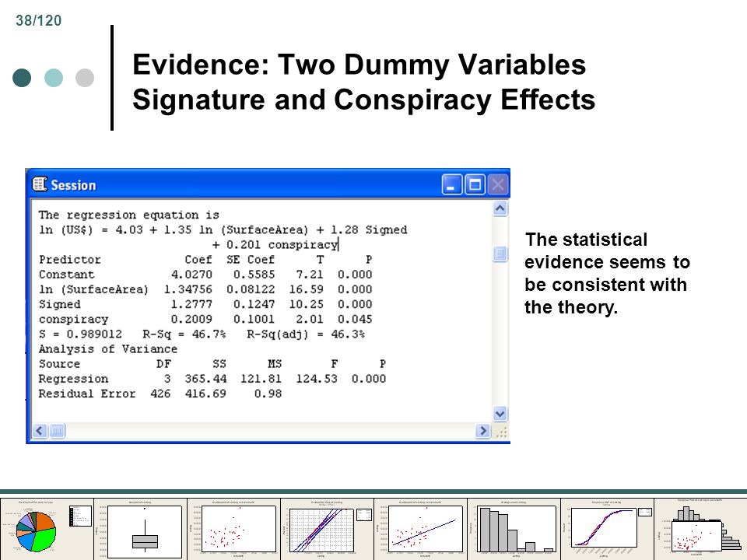Click the Constant coefficient value 4.0270

click(x=191, y=275)
